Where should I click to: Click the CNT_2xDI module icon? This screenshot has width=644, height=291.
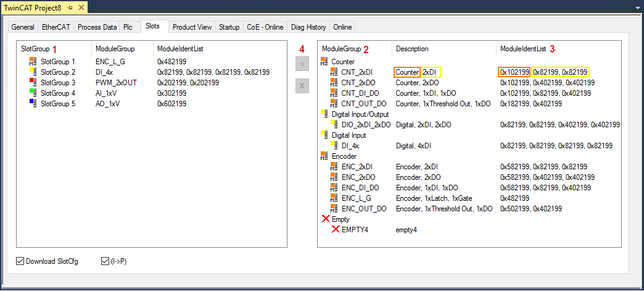(334, 72)
